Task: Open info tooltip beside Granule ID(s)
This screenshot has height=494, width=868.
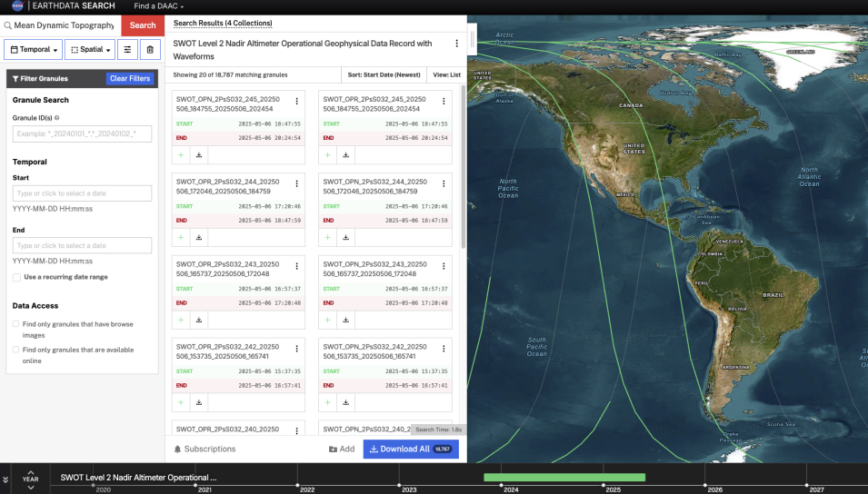Action: click(x=57, y=118)
